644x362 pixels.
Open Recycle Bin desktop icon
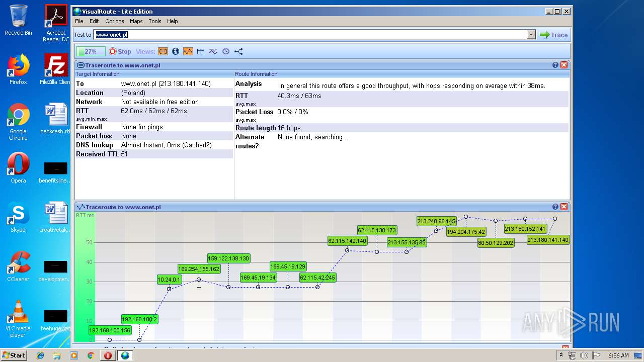(x=18, y=20)
